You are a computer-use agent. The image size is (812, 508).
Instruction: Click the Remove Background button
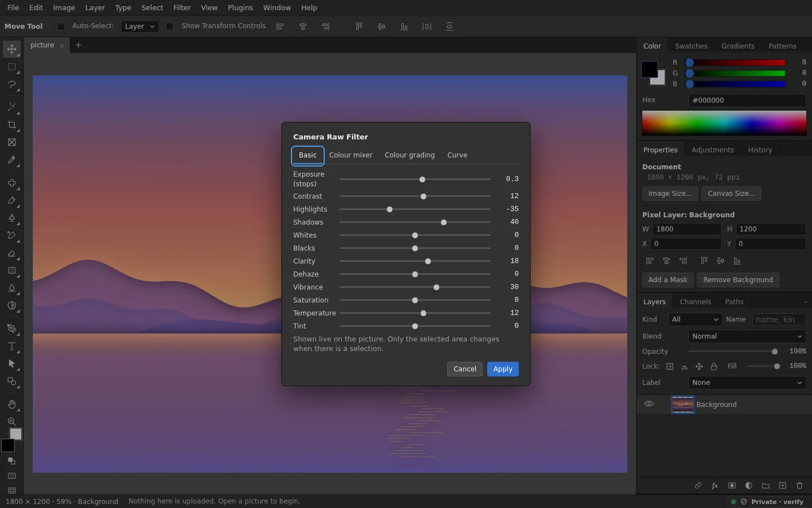[738, 280]
